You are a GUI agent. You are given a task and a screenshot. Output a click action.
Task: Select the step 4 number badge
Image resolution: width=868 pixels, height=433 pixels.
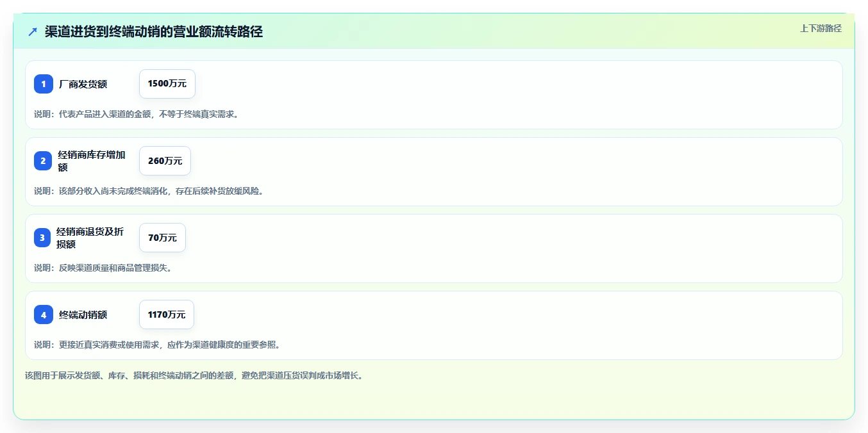tap(44, 315)
